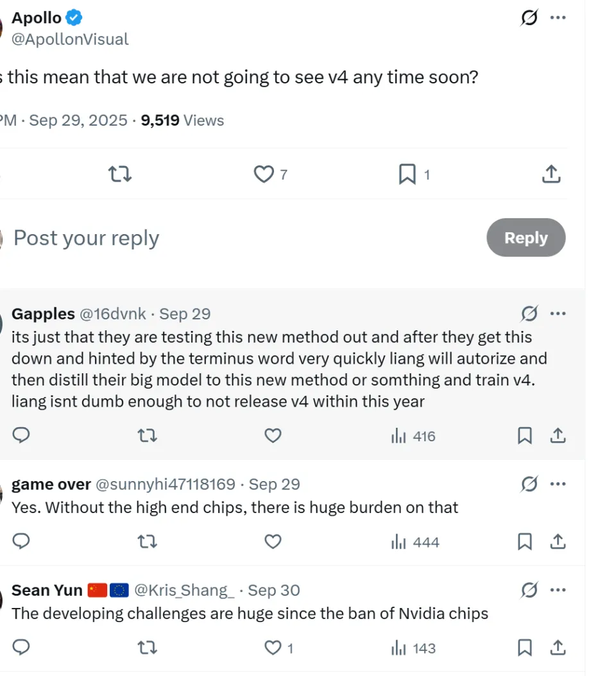The image size is (616, 676).
Task: Open Grok icon on Sean Yun's reply
Action: 529,590
